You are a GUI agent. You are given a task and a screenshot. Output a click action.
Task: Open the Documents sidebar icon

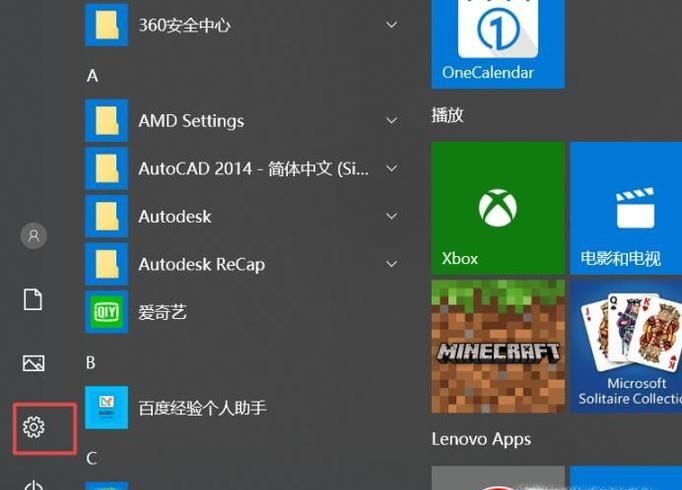[33, 300]
